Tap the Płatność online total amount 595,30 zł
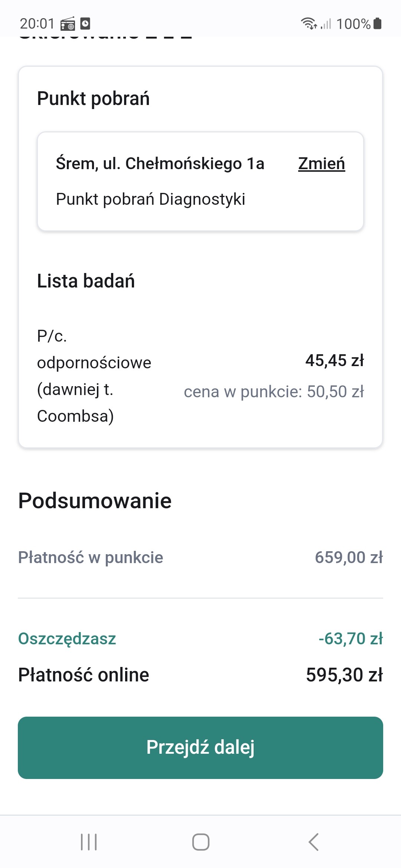The height and width of the screenshot is (868, 401). pyautogui.click(x=344, y=675)
